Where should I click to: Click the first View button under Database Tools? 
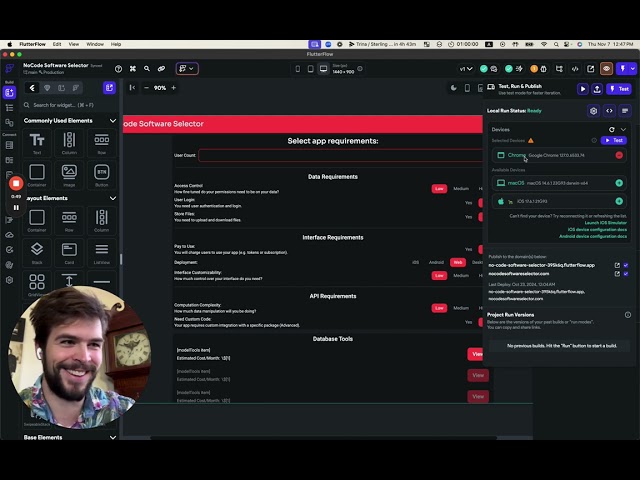pyautogui.click(x=477, y=354)
